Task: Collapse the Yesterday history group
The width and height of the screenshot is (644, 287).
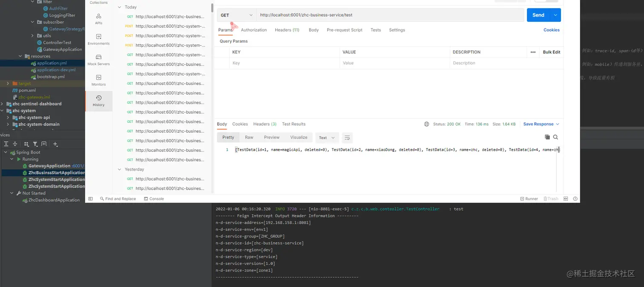Action: [x=120, y=169]
